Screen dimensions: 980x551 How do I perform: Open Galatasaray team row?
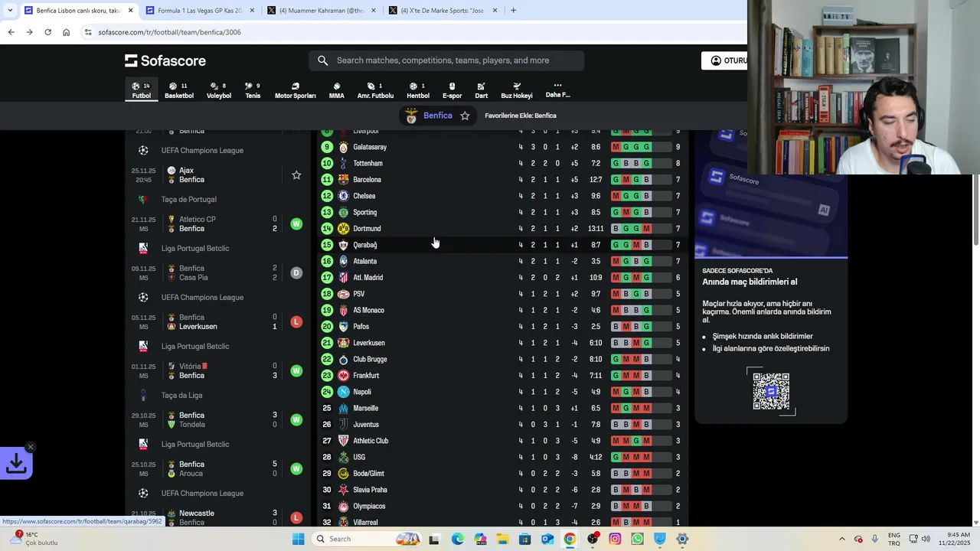(502, 147)
